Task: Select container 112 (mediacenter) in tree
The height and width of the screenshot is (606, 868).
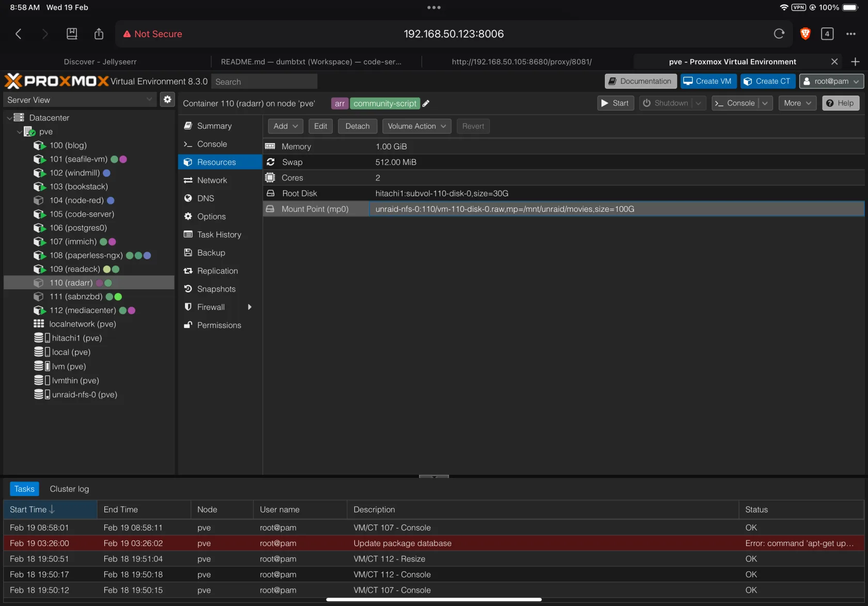Action: pos(83,310)
